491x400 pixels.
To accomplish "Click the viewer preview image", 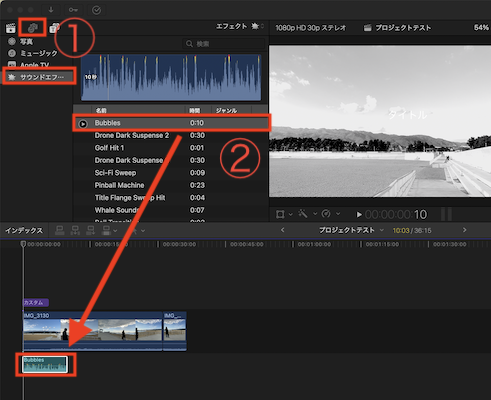I will (380, 121).
